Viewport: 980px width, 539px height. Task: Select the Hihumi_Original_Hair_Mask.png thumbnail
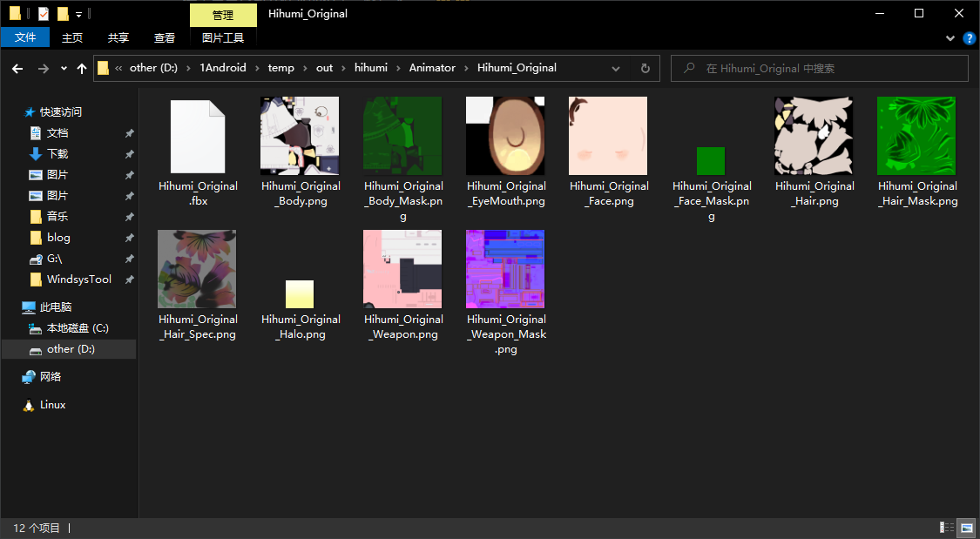point(916,136)
